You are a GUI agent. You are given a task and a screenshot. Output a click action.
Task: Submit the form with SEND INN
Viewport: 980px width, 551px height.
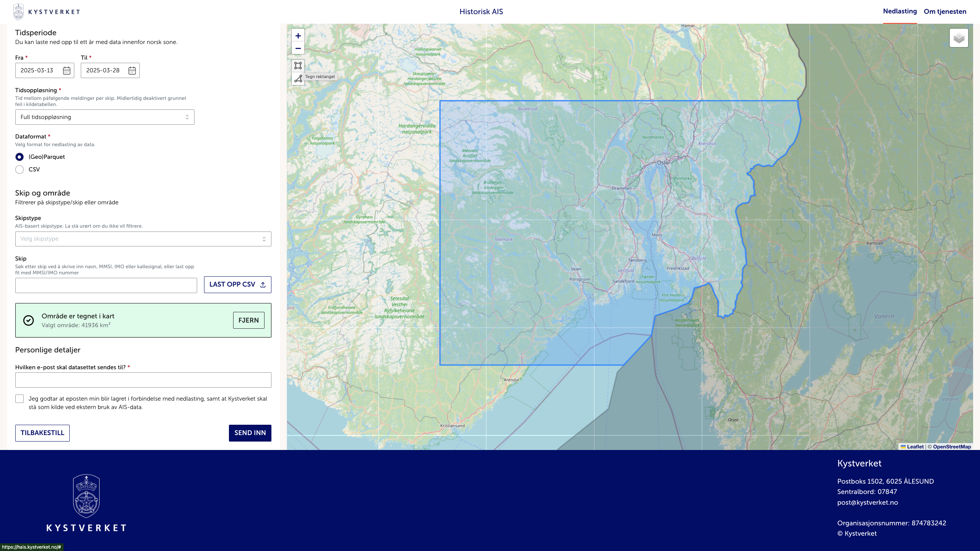coord(250,433)
